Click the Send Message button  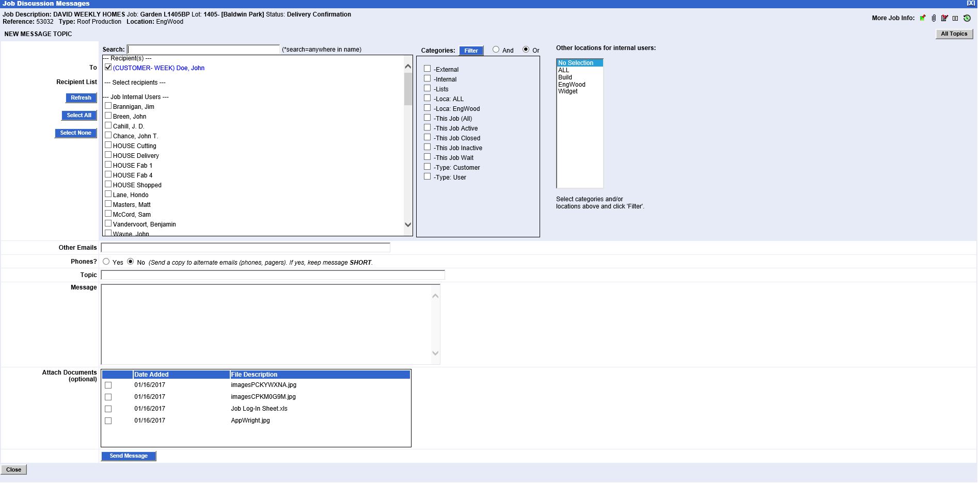[x=129, y=456]
